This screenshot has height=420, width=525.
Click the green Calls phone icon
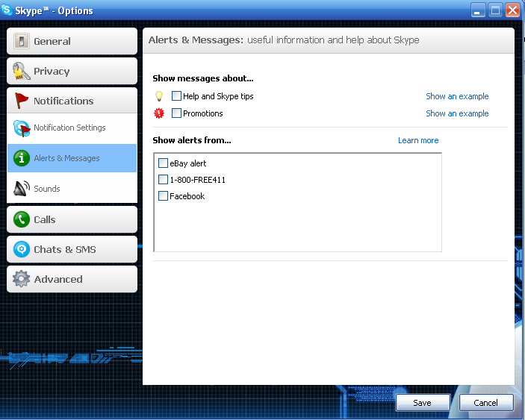(x=22, y=219)
